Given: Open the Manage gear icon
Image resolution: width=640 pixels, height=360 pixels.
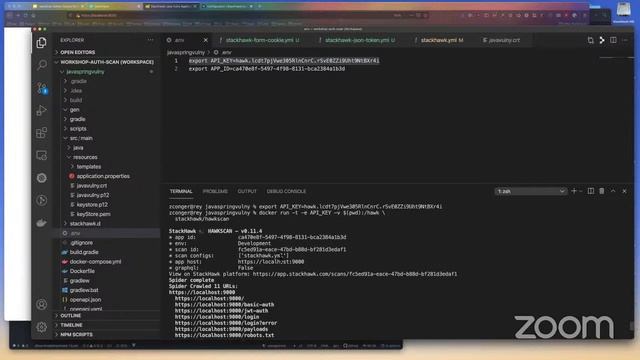Looking at the screenshot, I should click(41, 327).
